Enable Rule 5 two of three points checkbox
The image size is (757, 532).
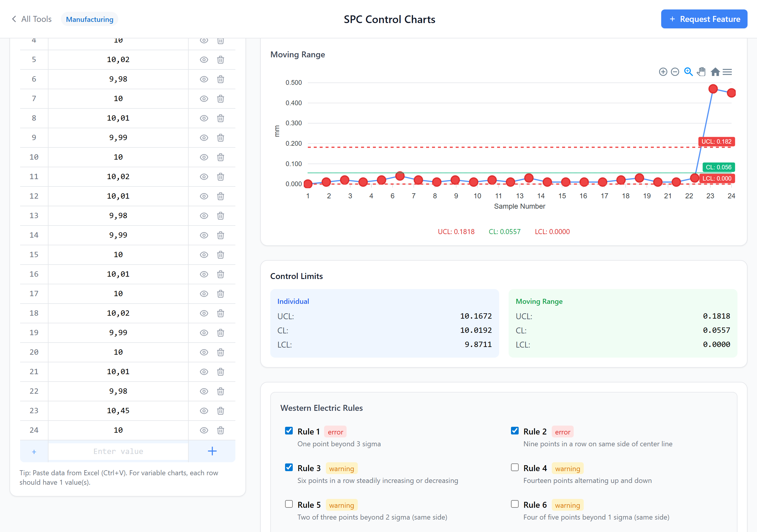289,504
